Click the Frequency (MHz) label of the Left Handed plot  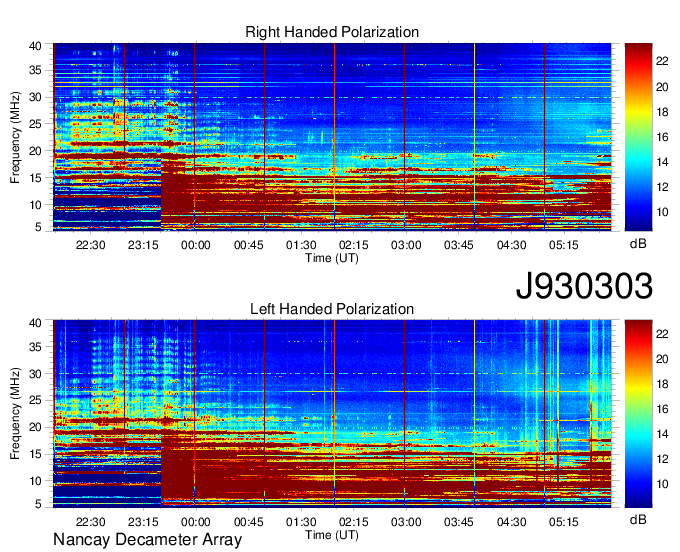click(x=15, y=414)
